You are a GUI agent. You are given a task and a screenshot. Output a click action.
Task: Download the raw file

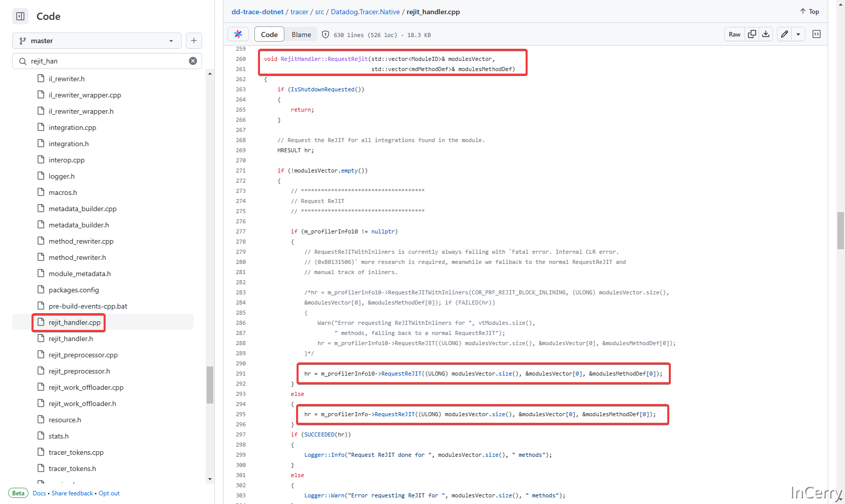click(x=766, y=34)
